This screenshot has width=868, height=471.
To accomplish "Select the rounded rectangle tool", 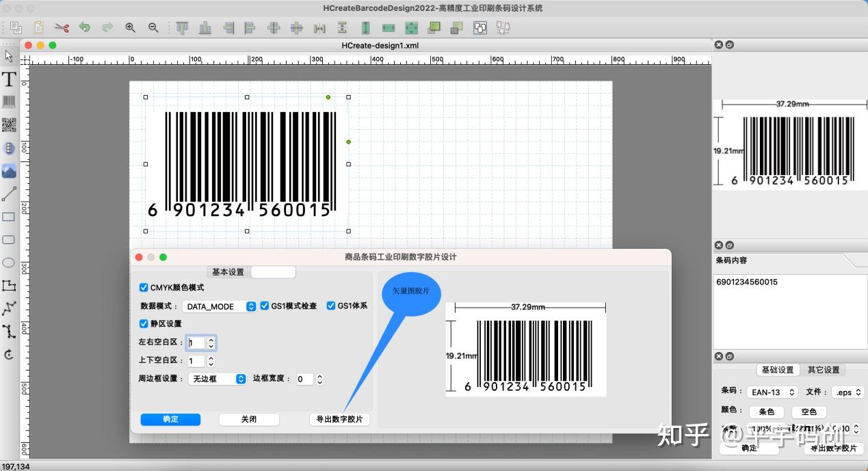I will [x=9, y=240].
